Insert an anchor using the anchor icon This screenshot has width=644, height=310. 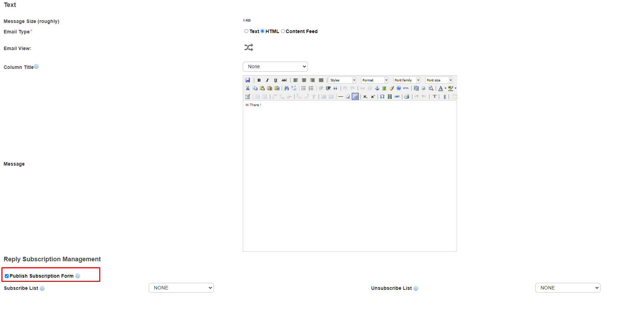377,88
